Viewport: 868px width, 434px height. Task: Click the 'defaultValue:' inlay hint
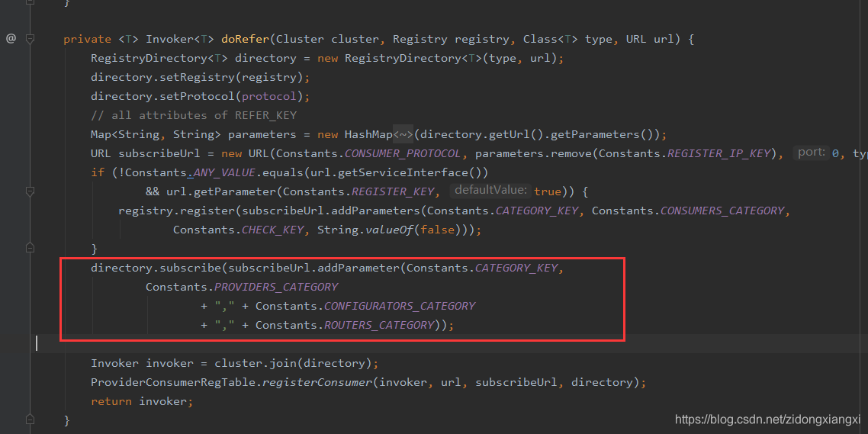tap(491, 191)
